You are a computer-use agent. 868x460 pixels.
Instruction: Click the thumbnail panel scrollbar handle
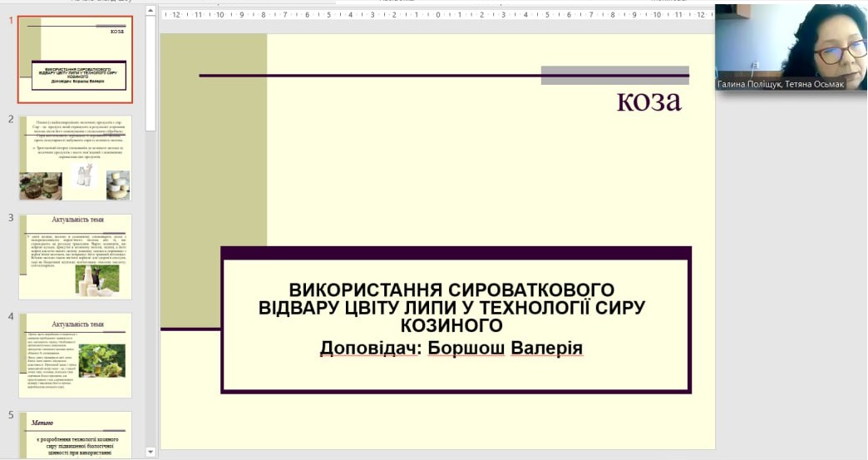150,73
